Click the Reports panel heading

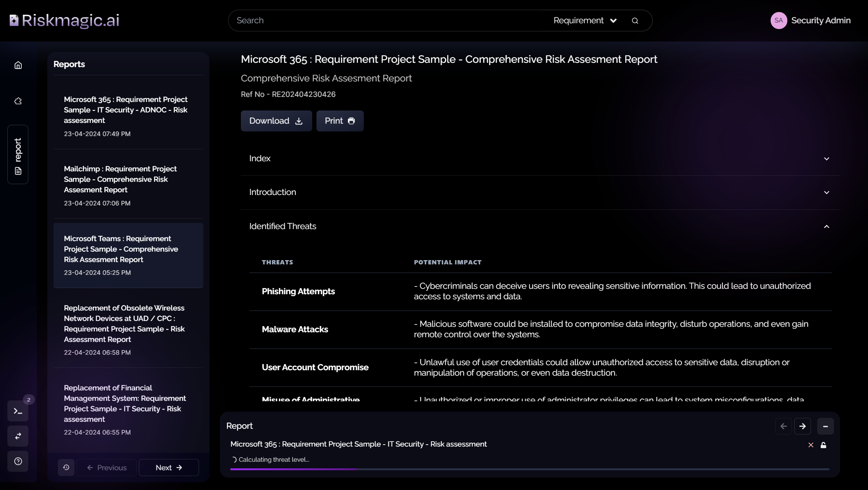pyautogui.click(x=69, y=64)
